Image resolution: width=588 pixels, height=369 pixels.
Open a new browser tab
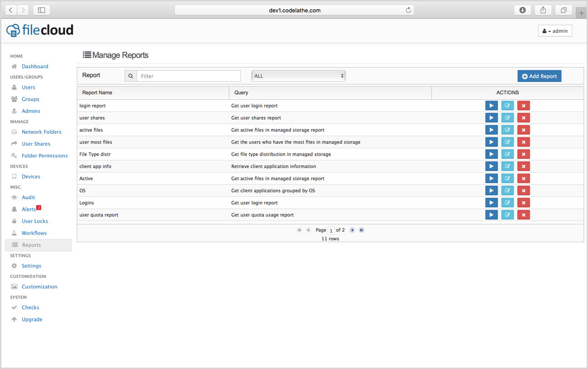tap(582, 13)
